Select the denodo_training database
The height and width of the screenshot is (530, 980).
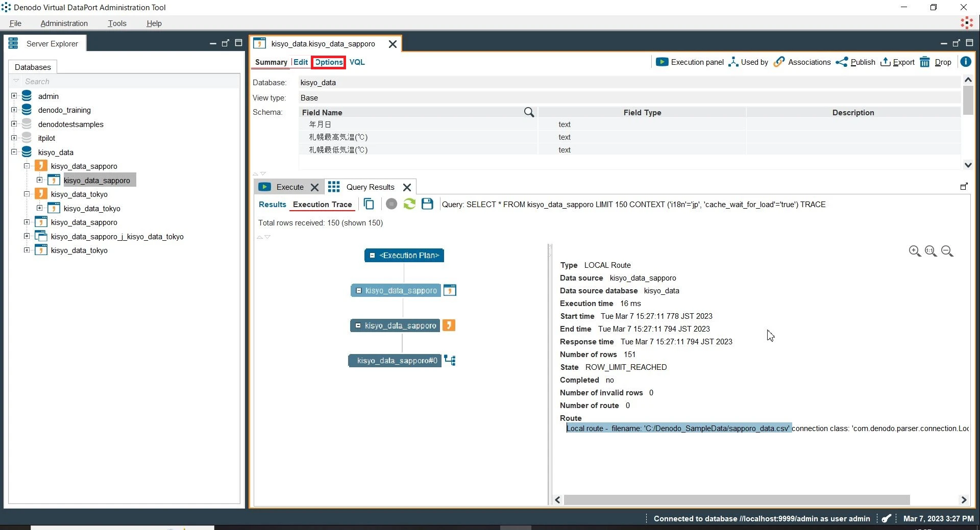click(x=64, y=110)
